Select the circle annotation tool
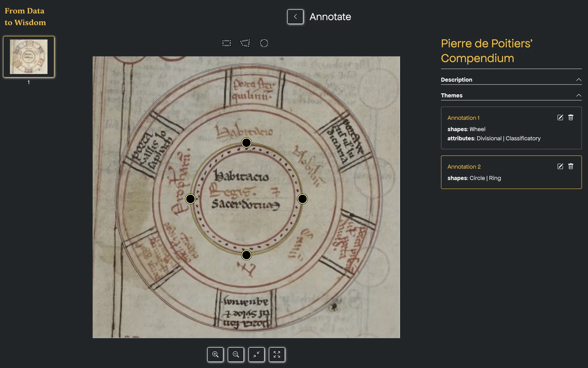Screen dimensions: 588x368 point(264,43)
